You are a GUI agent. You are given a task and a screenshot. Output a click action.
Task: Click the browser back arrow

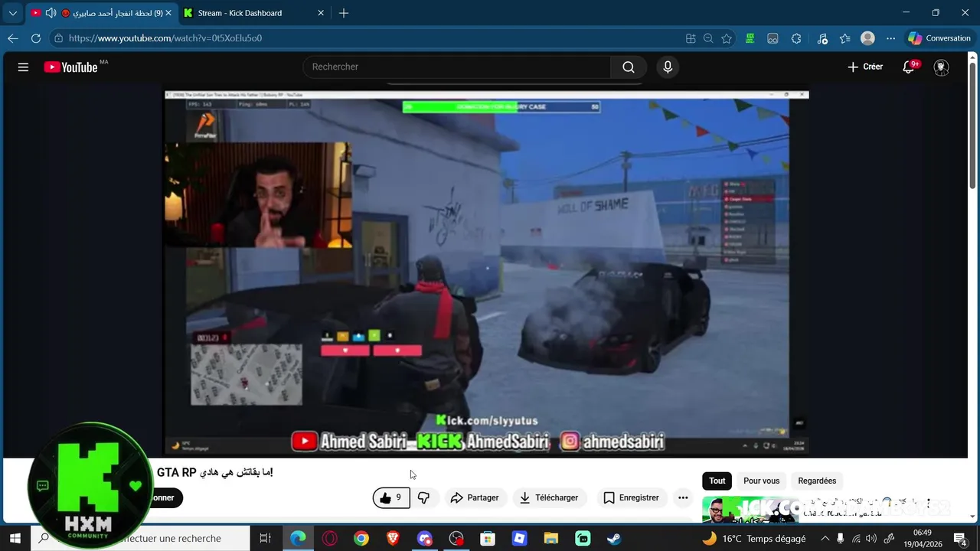[13, 38]
